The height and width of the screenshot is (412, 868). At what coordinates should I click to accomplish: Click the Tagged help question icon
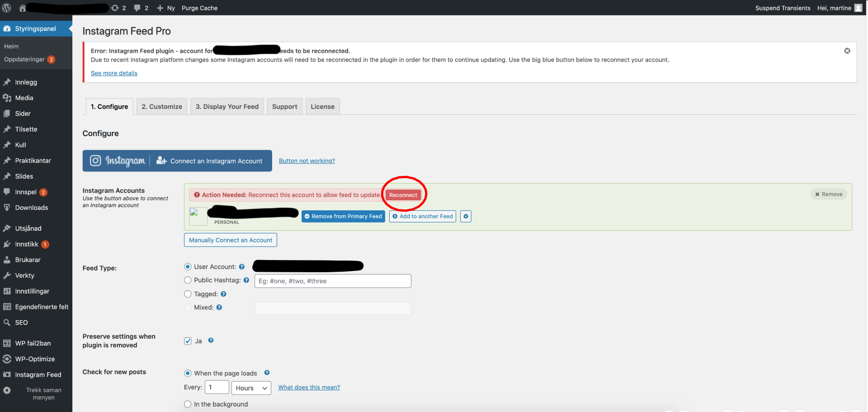coord(223,294)
